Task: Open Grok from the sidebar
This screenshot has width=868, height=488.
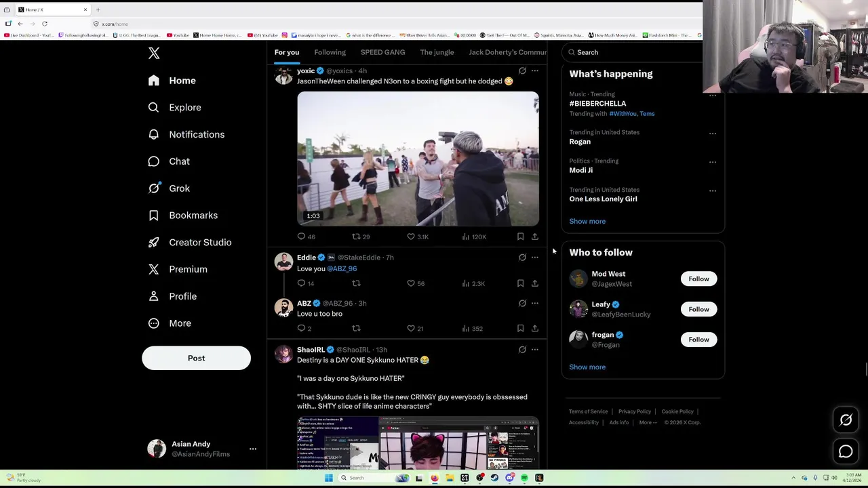Action: click(x=170, y=188)
